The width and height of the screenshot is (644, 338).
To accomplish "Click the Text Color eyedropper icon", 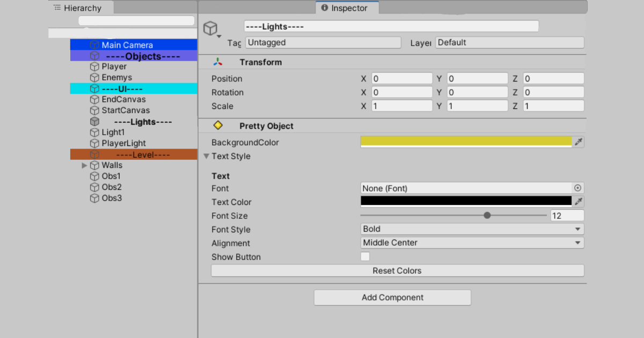I will (578, 202).
